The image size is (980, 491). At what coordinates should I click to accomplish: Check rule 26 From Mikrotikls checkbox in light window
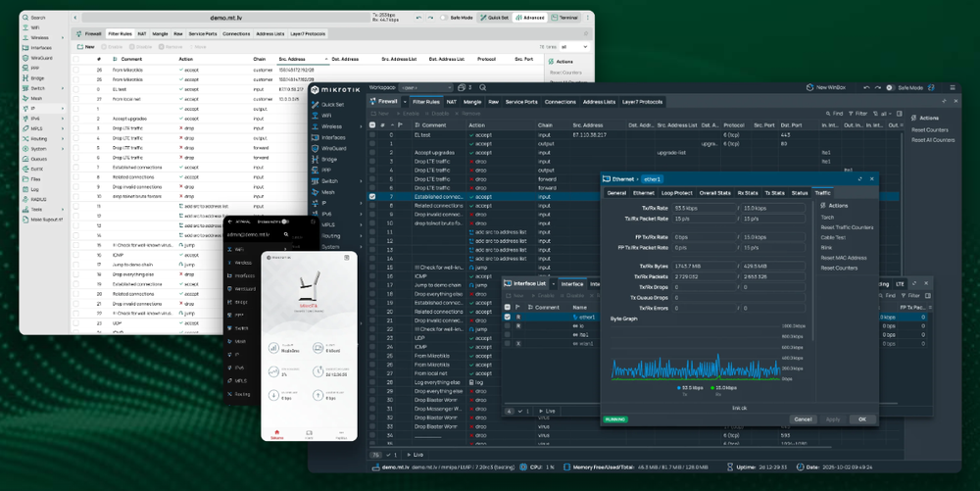[75, 70]
